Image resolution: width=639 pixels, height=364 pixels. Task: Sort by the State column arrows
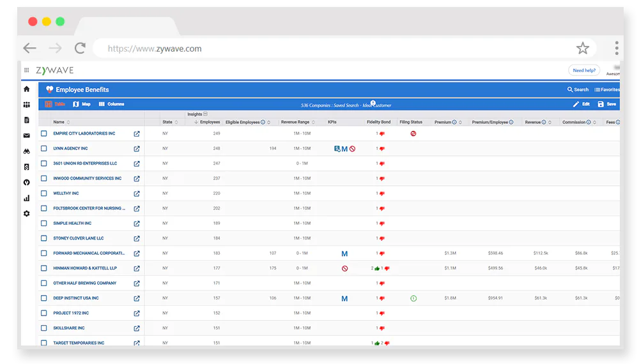(176, 122)
